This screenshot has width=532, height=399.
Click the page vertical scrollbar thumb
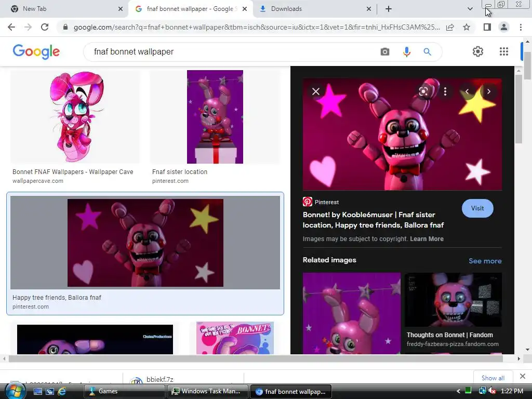[527, 65]
